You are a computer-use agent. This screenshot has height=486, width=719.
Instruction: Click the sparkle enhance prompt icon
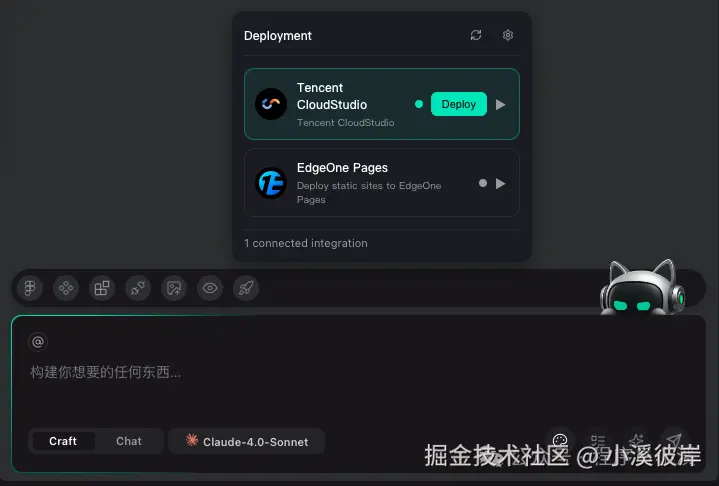(x=636, y=441)
